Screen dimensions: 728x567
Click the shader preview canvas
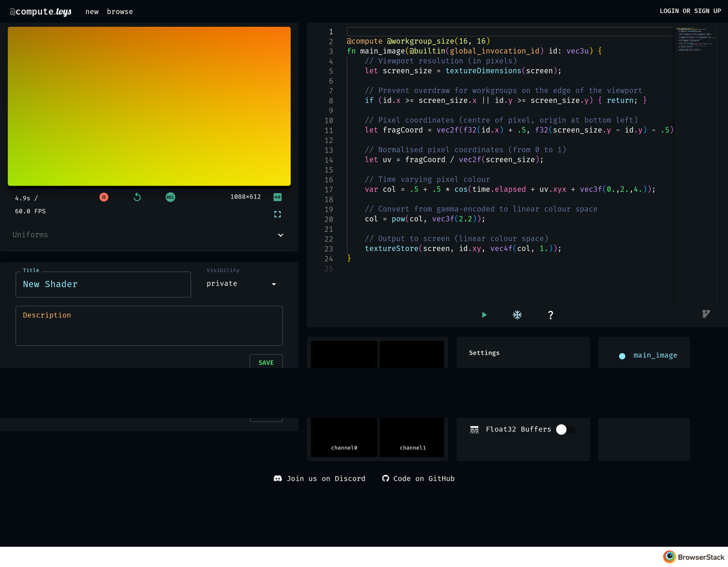tap(149, 107)
